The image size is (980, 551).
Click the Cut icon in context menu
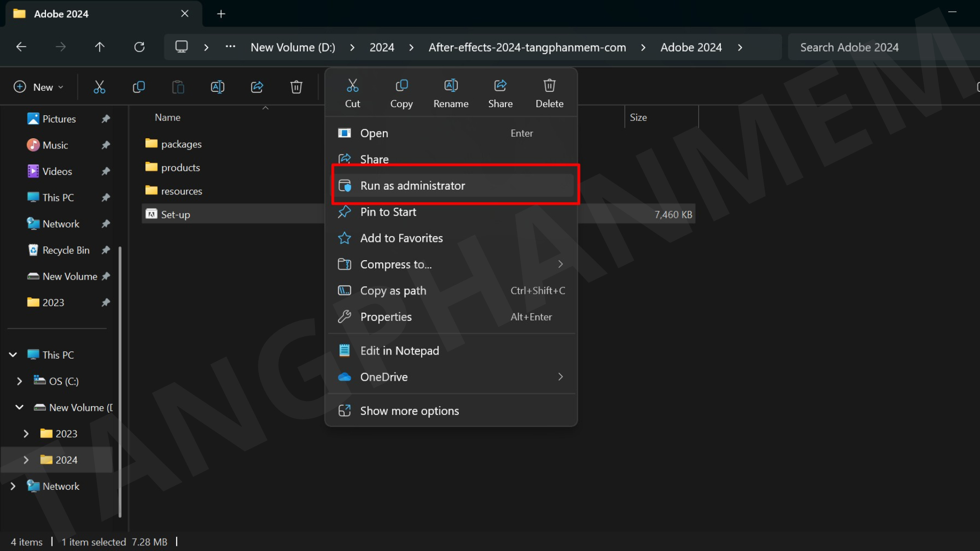tap(352, 92)
